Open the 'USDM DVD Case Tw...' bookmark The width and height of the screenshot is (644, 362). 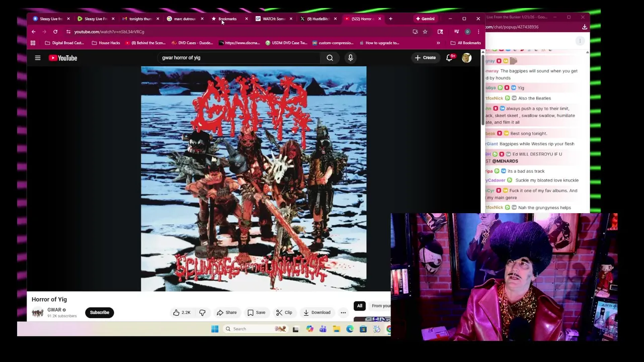(286, 43)
